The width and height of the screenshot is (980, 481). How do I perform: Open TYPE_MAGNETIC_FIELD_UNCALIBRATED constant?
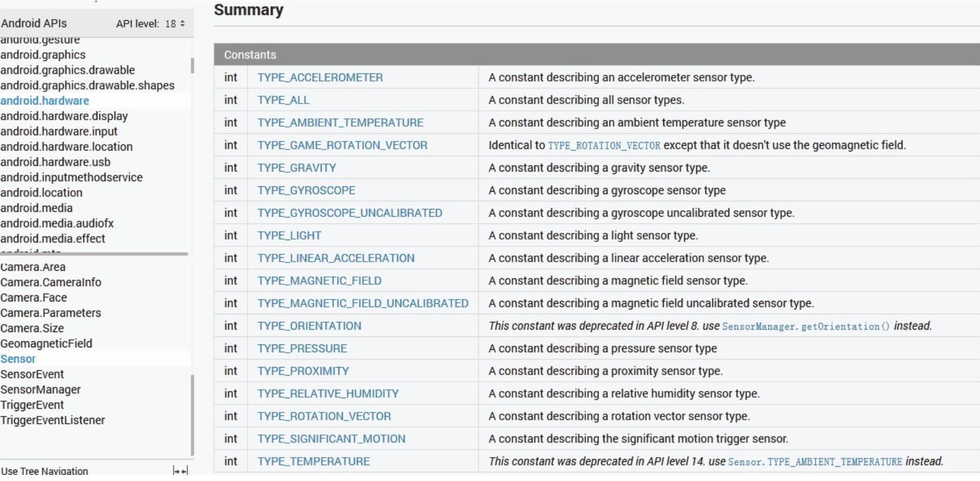coord(362,303)
